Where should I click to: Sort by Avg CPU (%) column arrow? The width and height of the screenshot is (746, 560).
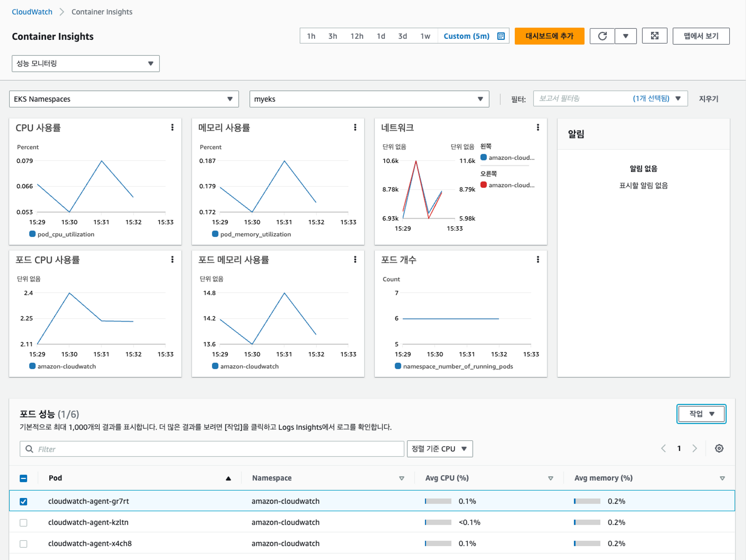[551, 479]
